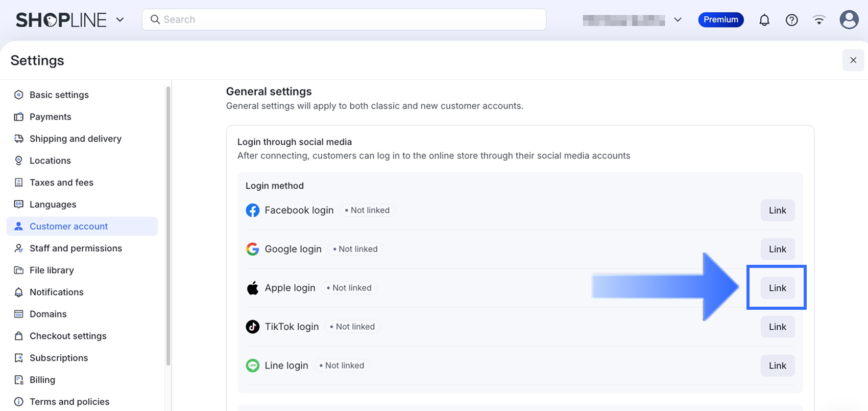Image resolution: width=868 pixels, height=411 pixels.
Task: Click the Google logo icon
Action: (252, 249)
